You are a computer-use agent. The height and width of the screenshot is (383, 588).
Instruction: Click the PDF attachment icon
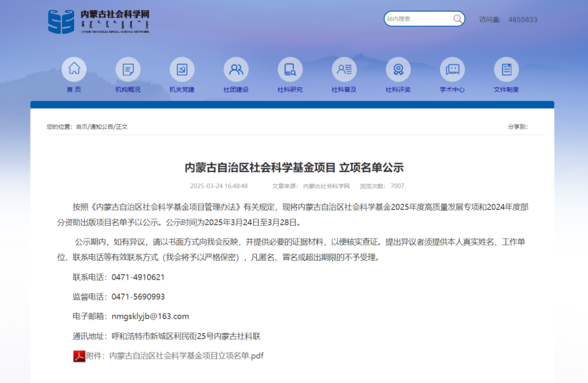point(79,356)
